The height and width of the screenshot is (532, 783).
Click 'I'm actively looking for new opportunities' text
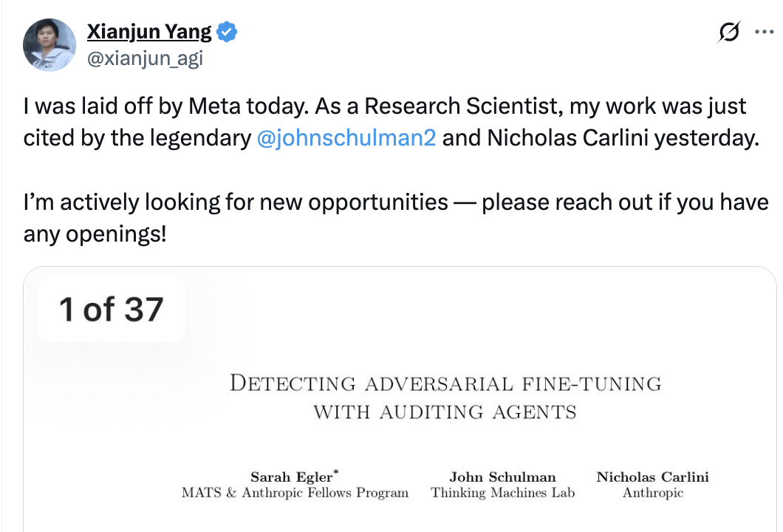235,202
